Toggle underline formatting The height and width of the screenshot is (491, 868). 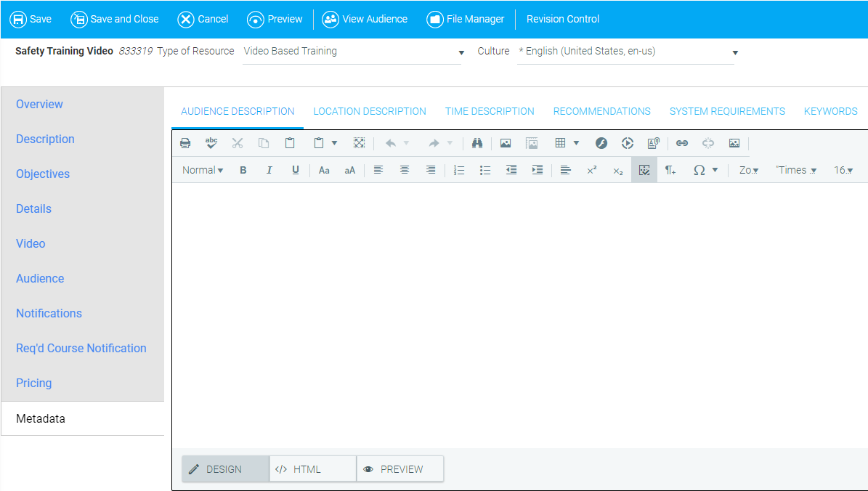tap(296, 170)
